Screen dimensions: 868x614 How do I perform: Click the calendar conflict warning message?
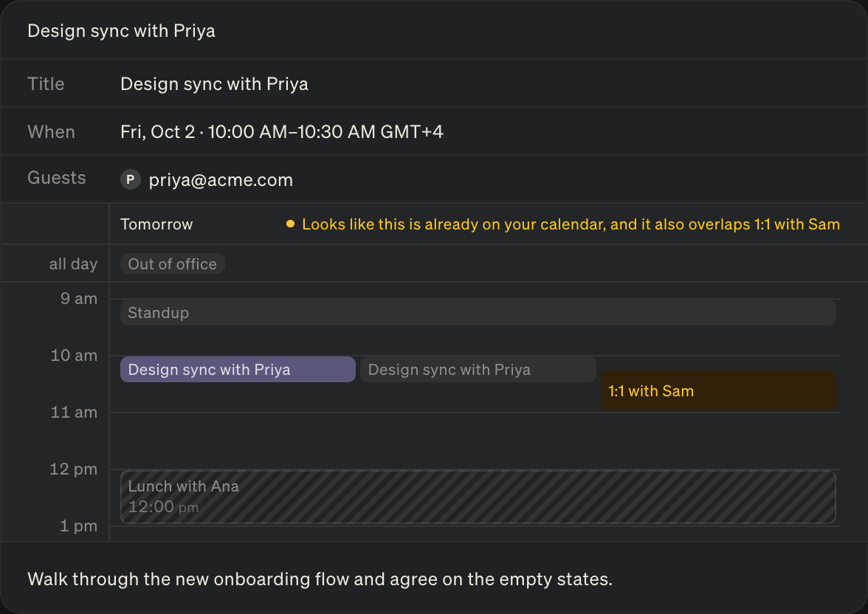[x=571, y=224]
